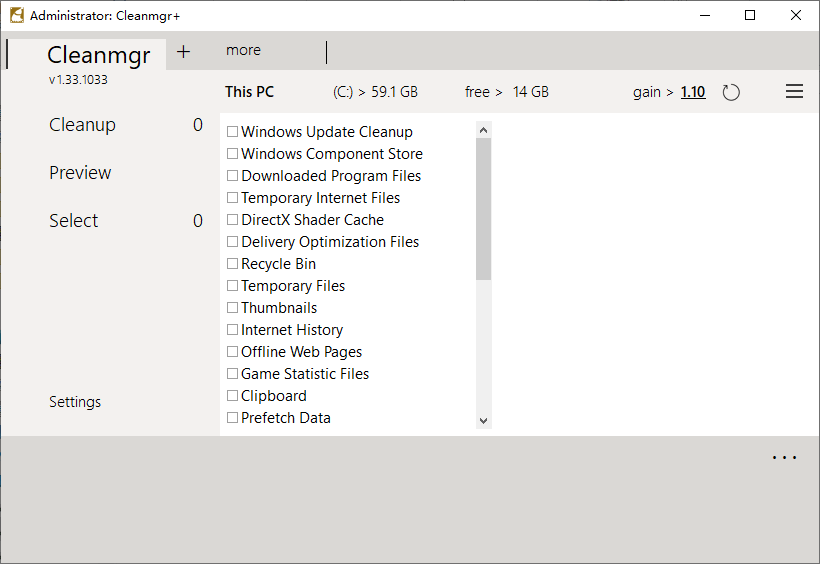Image resolution: width=820 pixels, height=564 pixels.
Task: Check the Recycle Bin option
Action: pos(233,264)
